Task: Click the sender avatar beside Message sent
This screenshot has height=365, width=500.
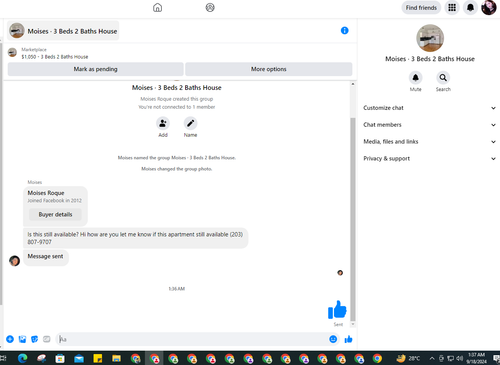Action: 14,261
